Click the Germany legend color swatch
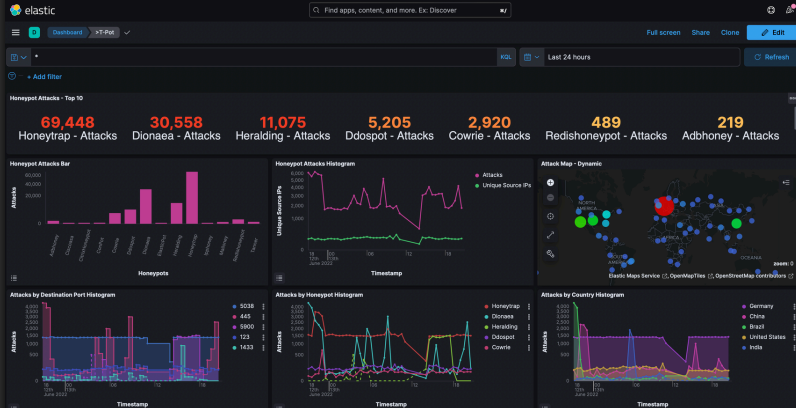This screenshot has width=796, height=408. click(x=744, y=306)
